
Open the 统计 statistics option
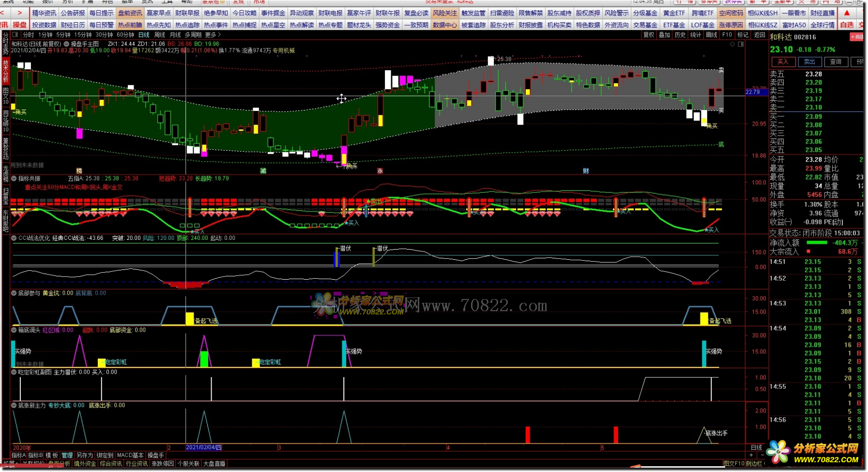pyautogui.click(x=696, y=35)
